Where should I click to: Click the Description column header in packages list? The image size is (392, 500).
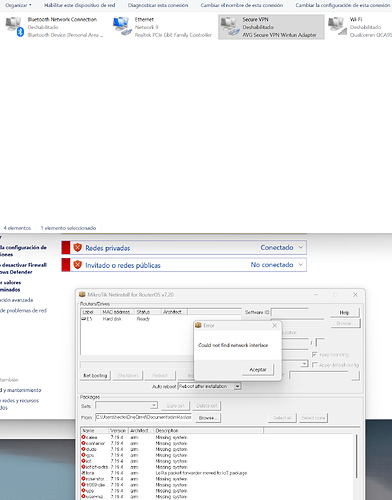click(209, 430)
